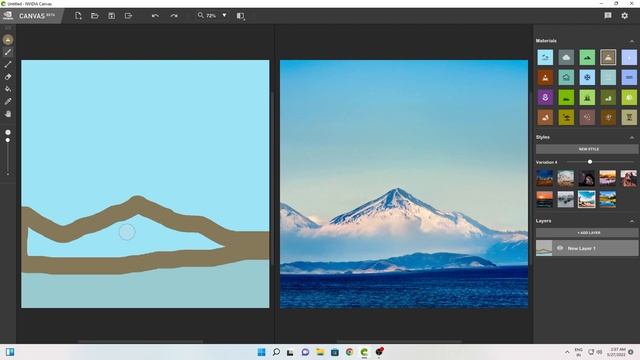Choose the selected blue sky style thumbnail

tap(587, 199)
